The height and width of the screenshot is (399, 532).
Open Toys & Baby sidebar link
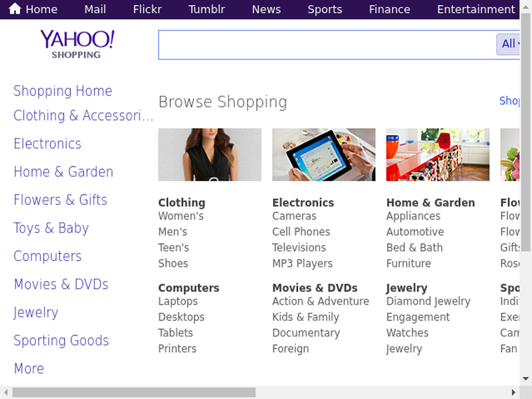coord(51,229)
